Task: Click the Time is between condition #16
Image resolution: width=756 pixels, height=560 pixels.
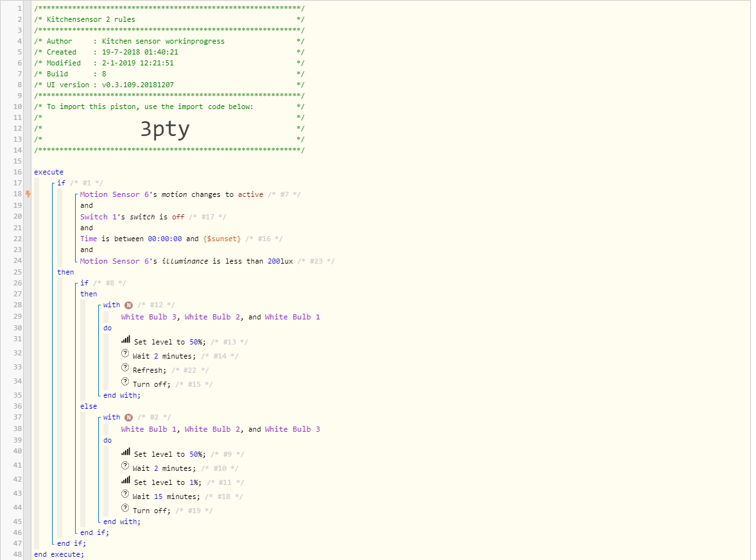Action: click(x=160, y=239)
